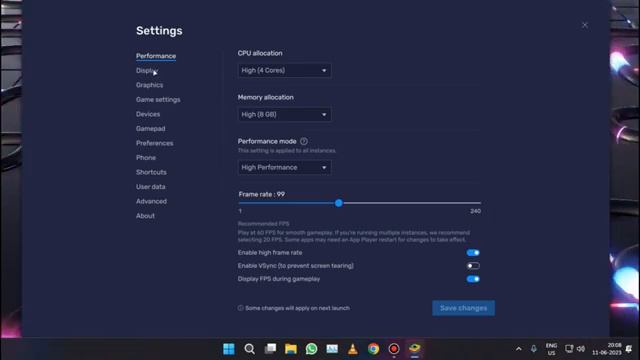Open the Performance settings tab
This screenshot has height=360, width=640.
pos(156,56)
